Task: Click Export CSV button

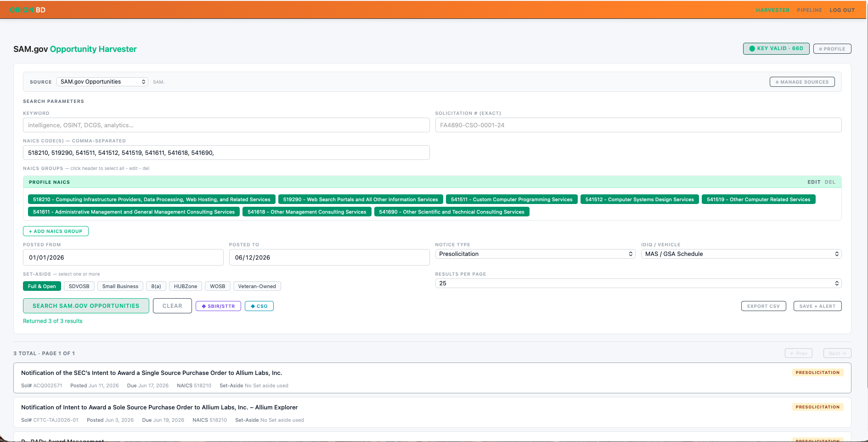Action: [763, 306]
